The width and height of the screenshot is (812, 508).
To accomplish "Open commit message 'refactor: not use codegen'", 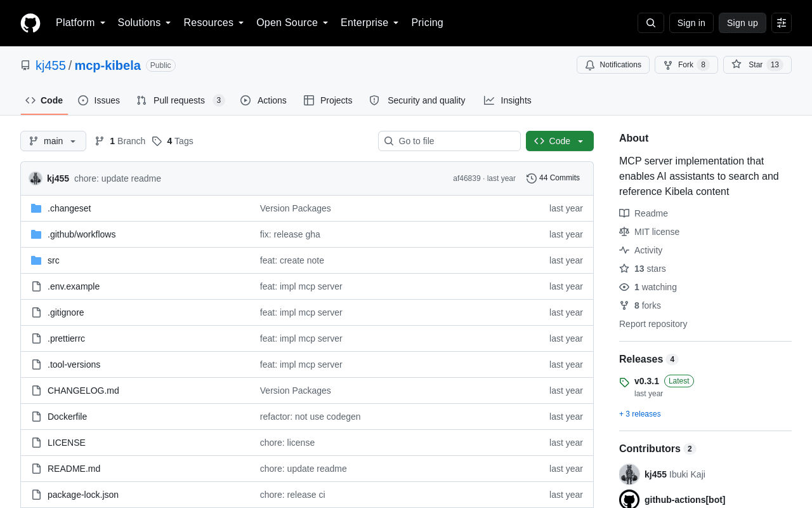I will point(310,417).
